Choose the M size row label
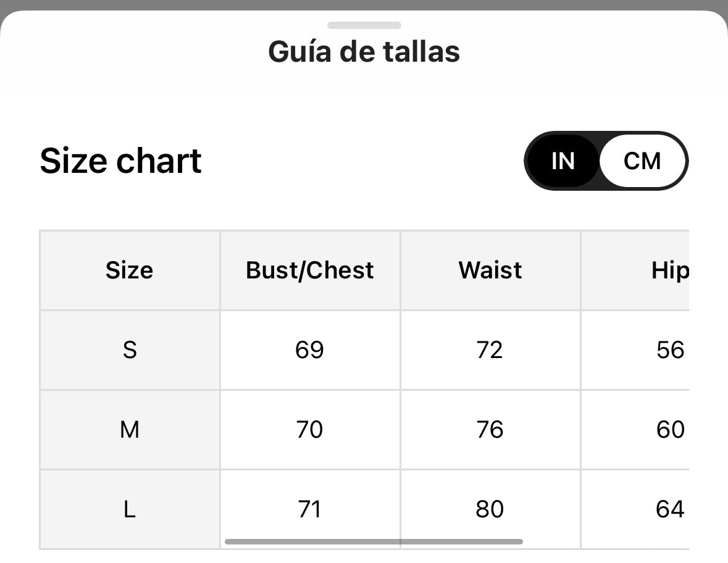Screen dimensions: 728x563 130,429
